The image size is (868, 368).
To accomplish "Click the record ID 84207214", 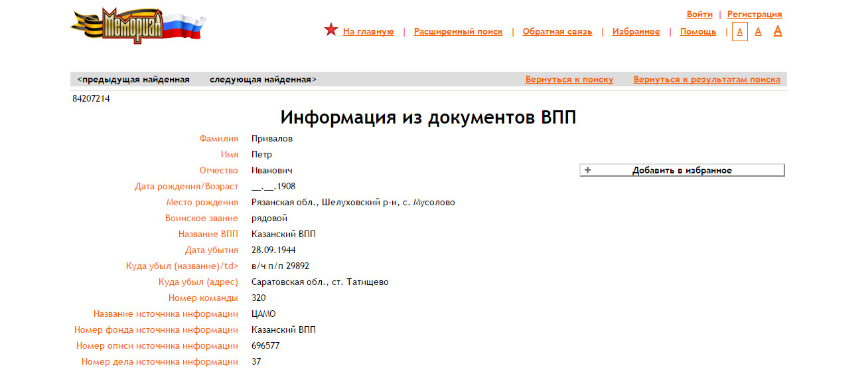I will click(x=91, y=99).
